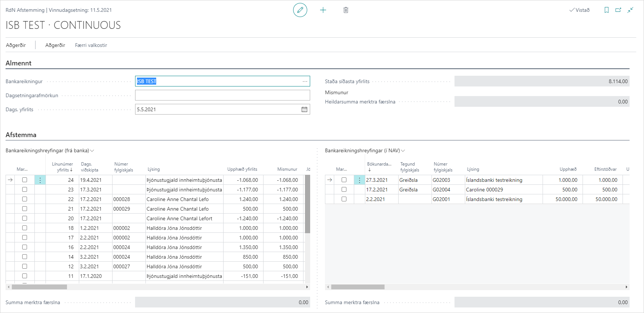Click the Staða síðasta yfirlits value 8.114,00
The image size is (644, 313).
click(x=542, y=81)
